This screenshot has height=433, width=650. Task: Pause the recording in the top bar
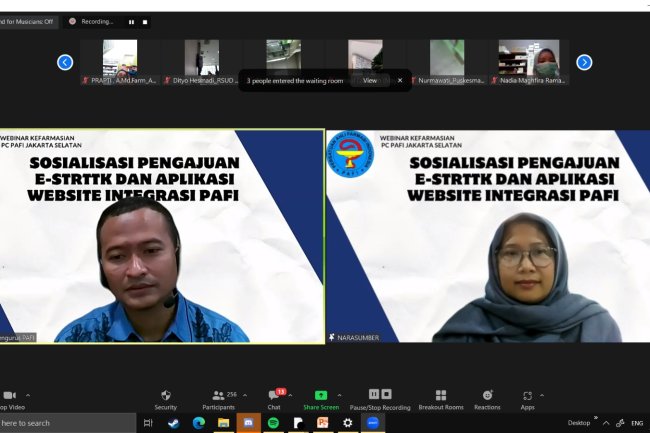pyautogui.click(x=131, y=22)
